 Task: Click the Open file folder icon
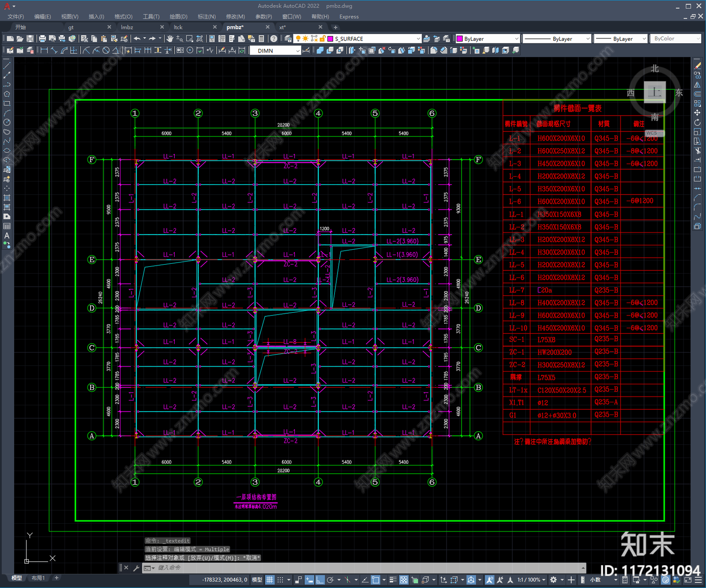click(20, 39)
